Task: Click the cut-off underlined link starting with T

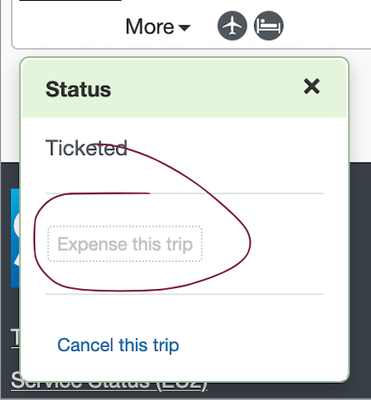Action: tap(15, 338)
